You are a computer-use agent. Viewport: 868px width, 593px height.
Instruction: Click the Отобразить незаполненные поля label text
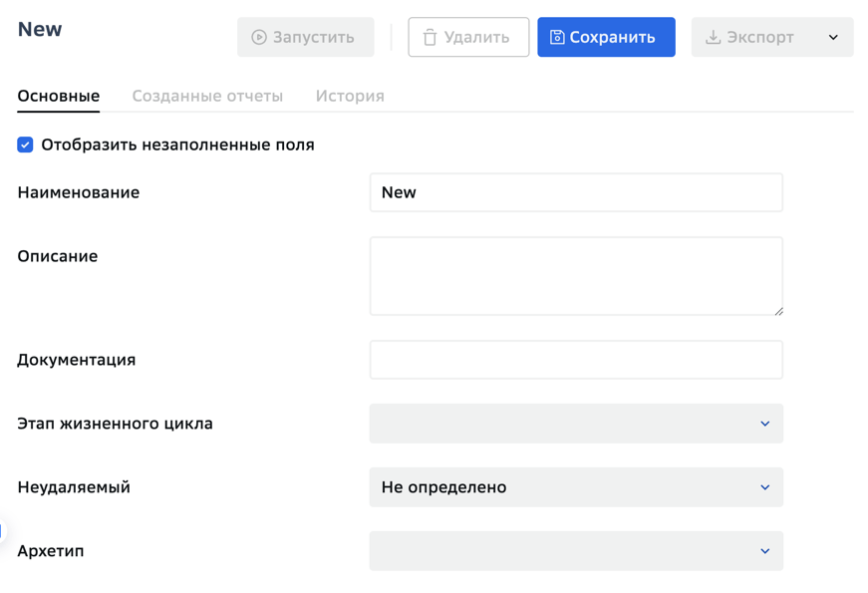(177, 145)
